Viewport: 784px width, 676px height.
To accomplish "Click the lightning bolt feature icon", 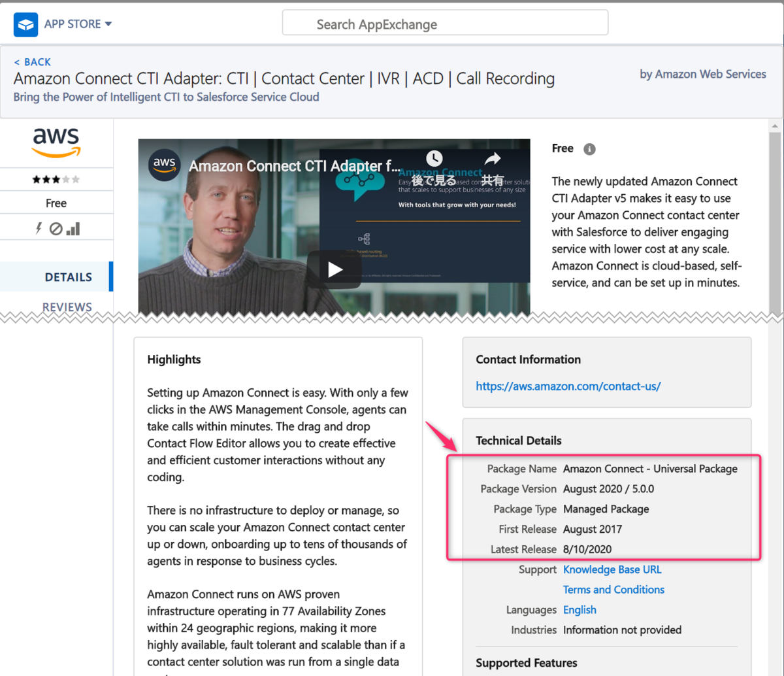I will tap(39, 228).
